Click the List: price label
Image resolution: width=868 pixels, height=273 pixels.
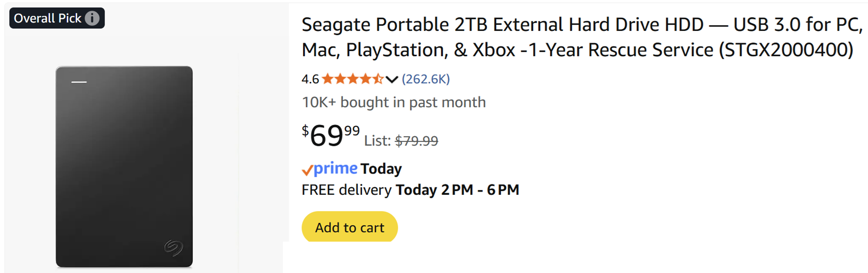click(377, 141)
